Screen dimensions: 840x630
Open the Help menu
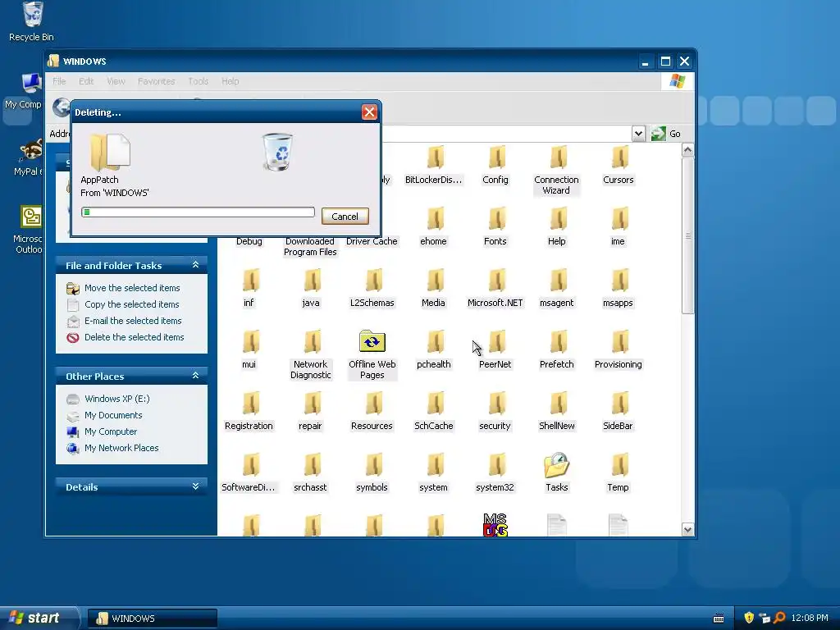(x=231, y=81)
